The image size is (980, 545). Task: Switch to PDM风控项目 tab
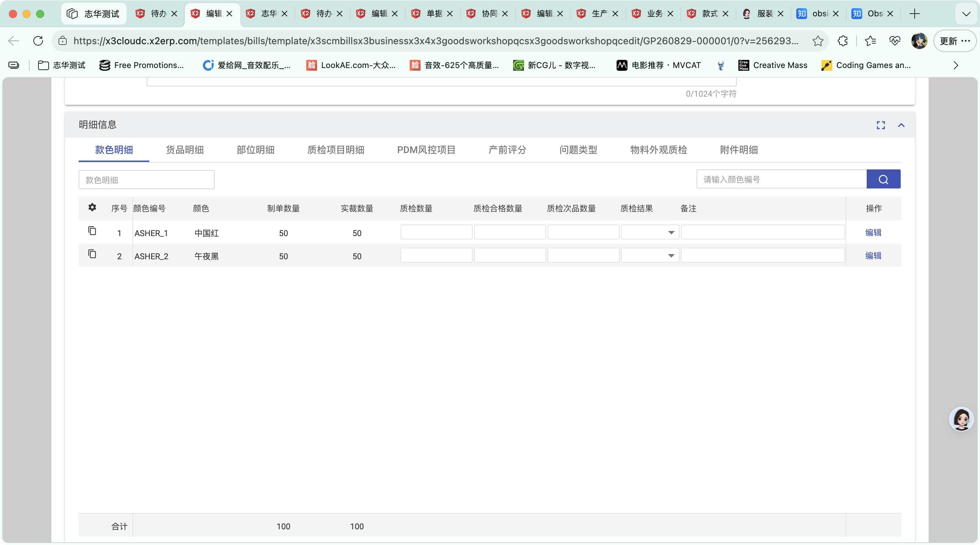click(426, 150)
